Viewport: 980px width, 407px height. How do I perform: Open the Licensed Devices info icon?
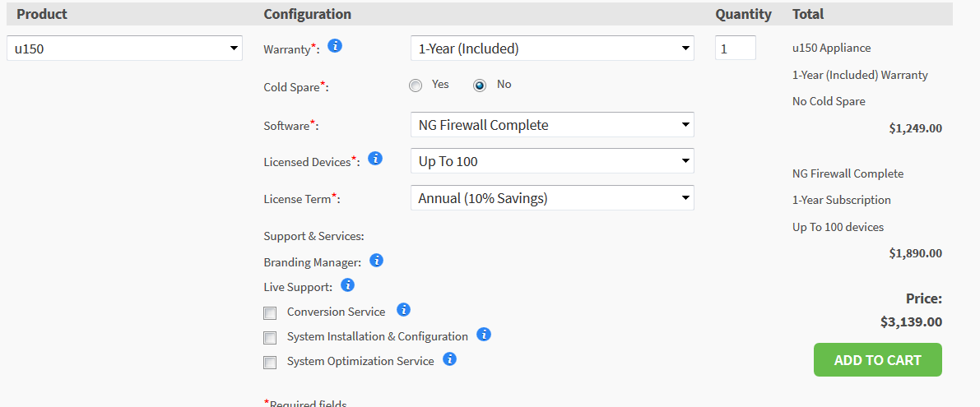pos(375,159)
